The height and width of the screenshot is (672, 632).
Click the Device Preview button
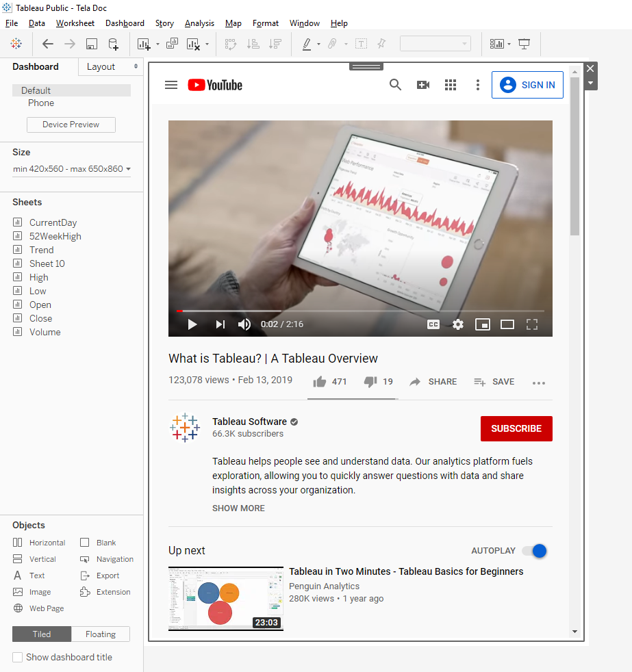click(71, 125)
